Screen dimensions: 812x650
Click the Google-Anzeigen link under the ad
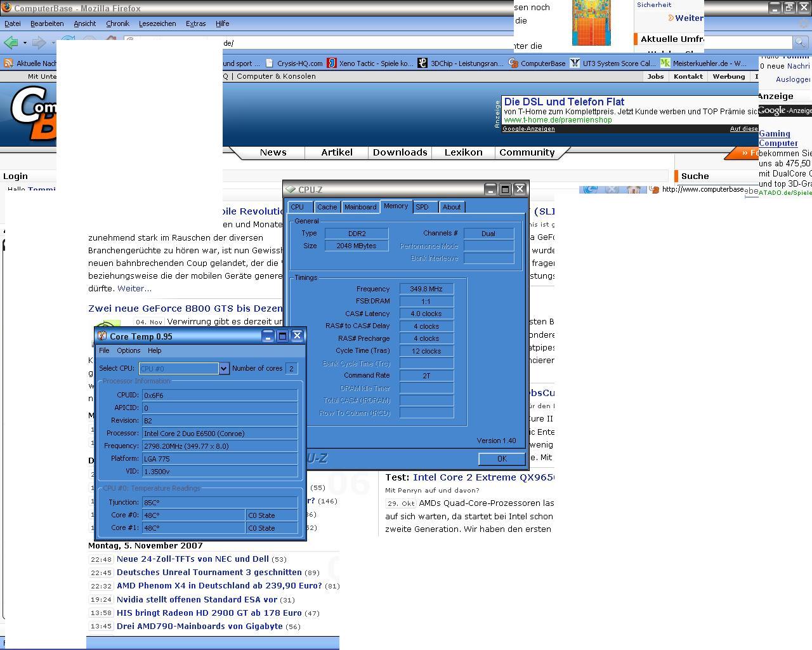coord(528,129)
